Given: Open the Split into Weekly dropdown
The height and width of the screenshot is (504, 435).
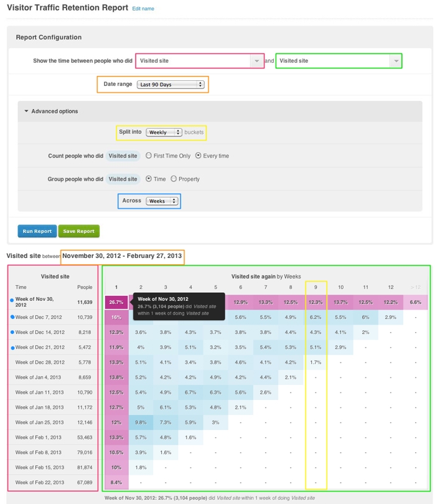Looking at the screenshot, I should tap(164, 132).
